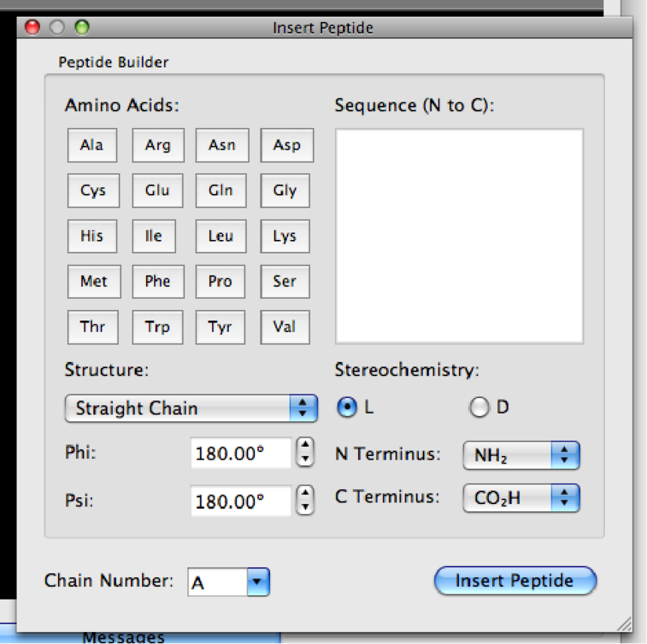Click the Trp amino acid button
The image size is (647, 644).
[x=157, y=327]
